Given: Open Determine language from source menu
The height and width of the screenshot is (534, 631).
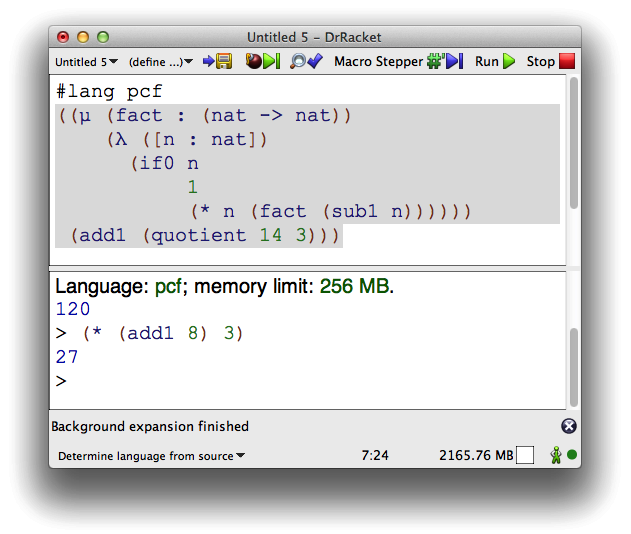Looking at the screenshot, I should pos(152,456).
